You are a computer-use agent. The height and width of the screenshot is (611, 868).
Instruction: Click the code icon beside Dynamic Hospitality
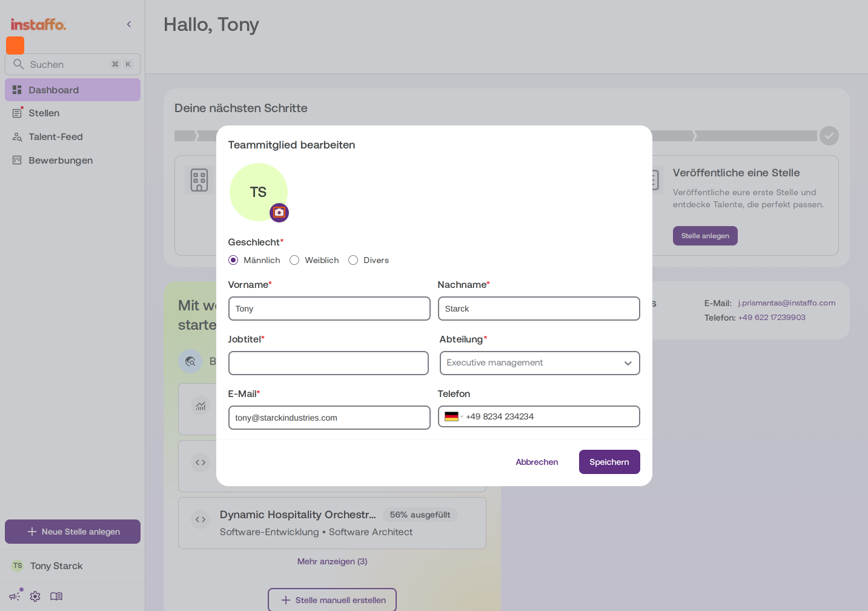tap(200, 519)
